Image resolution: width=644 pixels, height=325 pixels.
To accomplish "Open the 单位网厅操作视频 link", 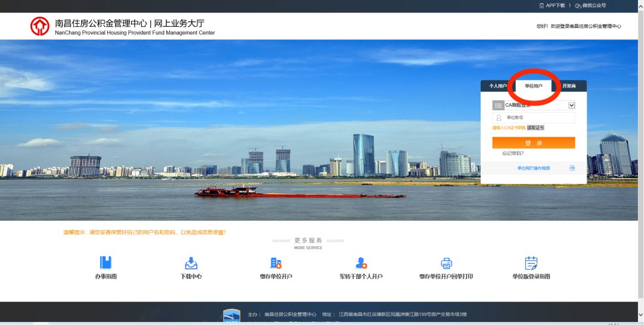I will [534, 168].
